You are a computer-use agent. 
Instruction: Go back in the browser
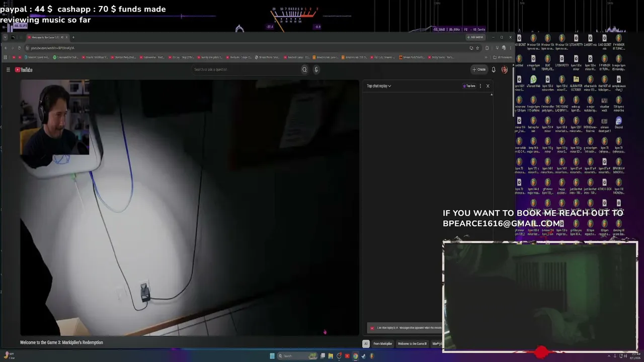click(x=6, y=48)
